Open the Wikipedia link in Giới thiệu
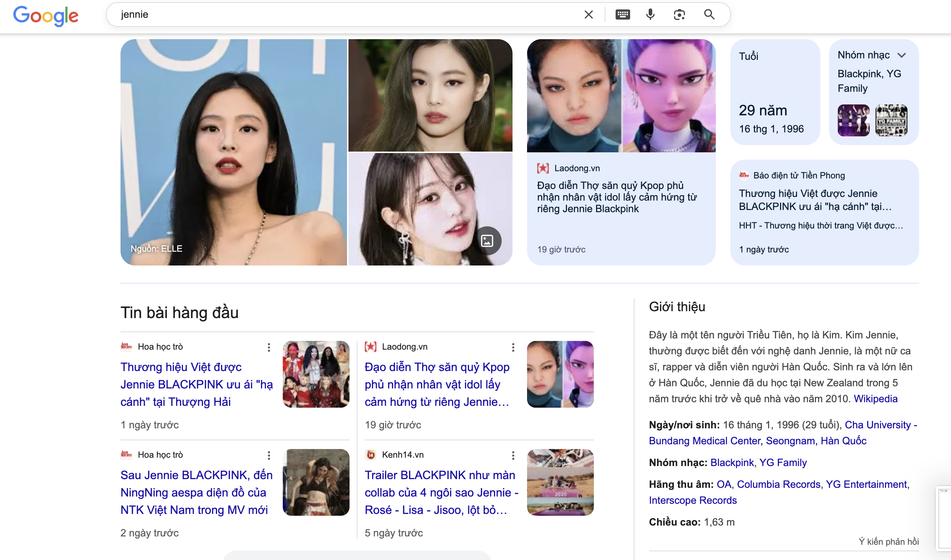 [x=876, y=399]
